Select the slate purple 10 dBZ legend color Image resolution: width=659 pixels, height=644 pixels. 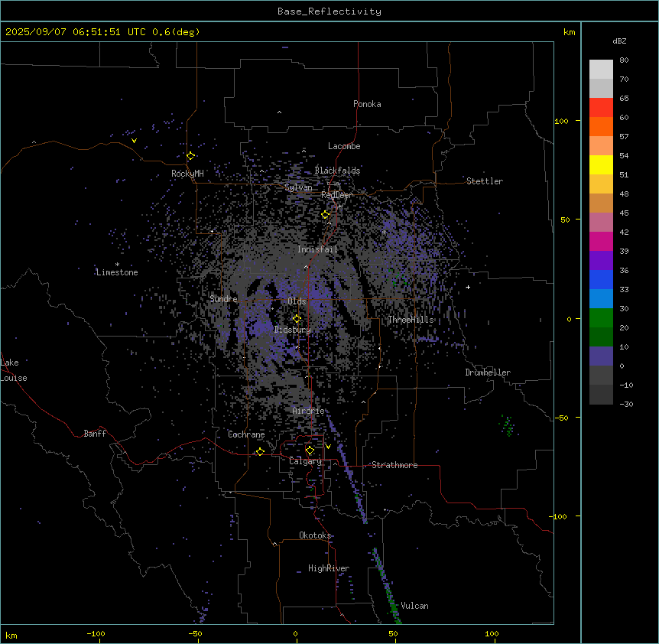[x=601, y=356]
